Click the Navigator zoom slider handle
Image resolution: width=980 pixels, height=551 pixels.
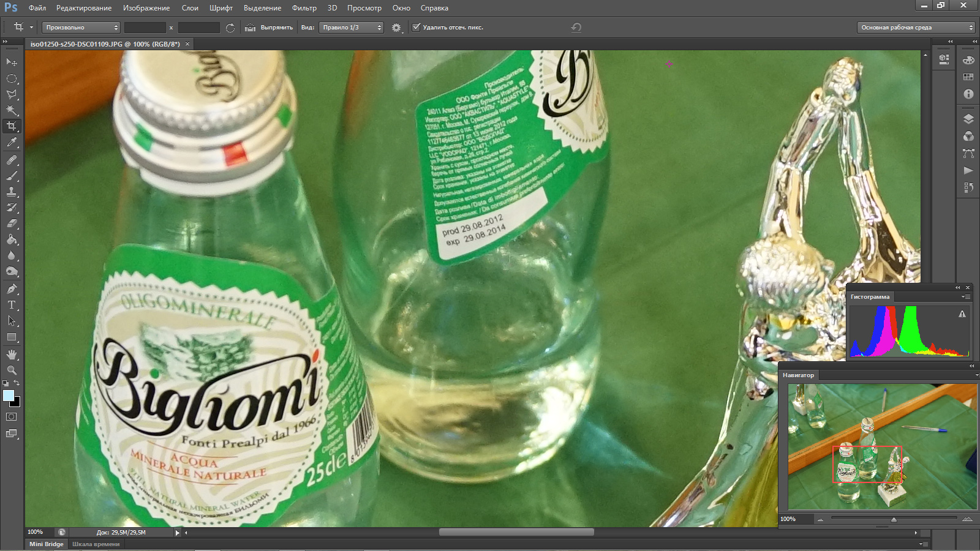click(894, 519)
